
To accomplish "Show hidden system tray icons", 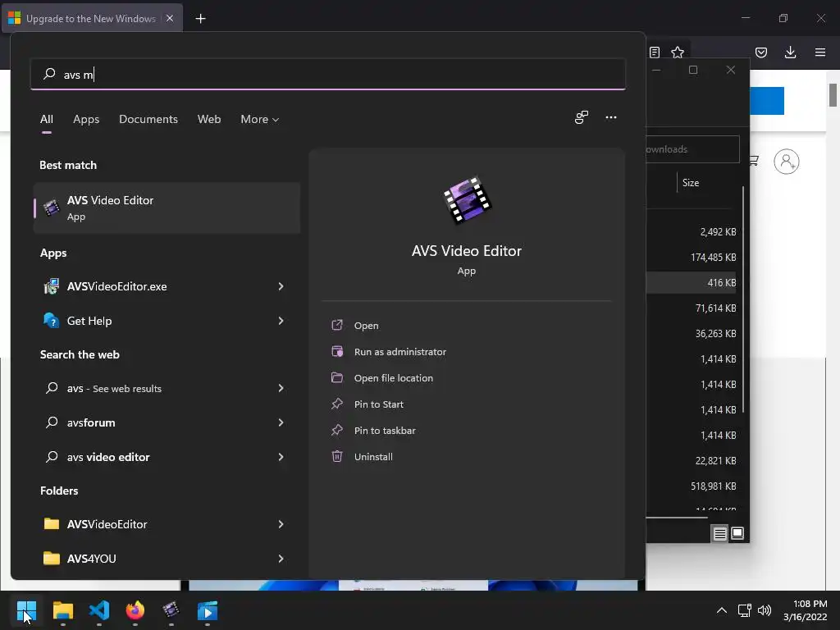I will point(722,610).
